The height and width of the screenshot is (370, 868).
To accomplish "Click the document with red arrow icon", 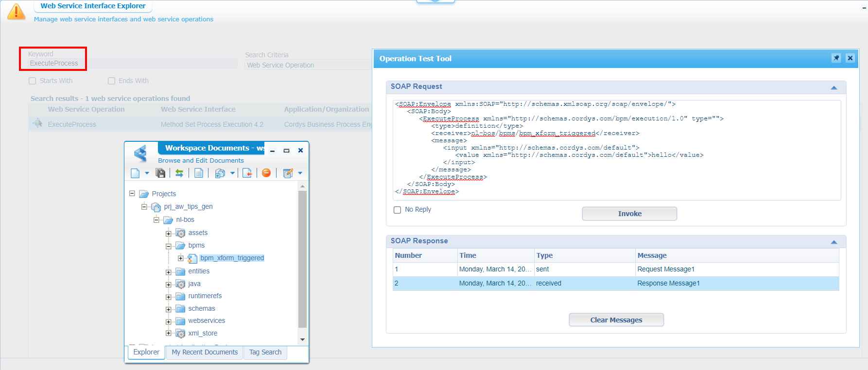I will 247,173.
